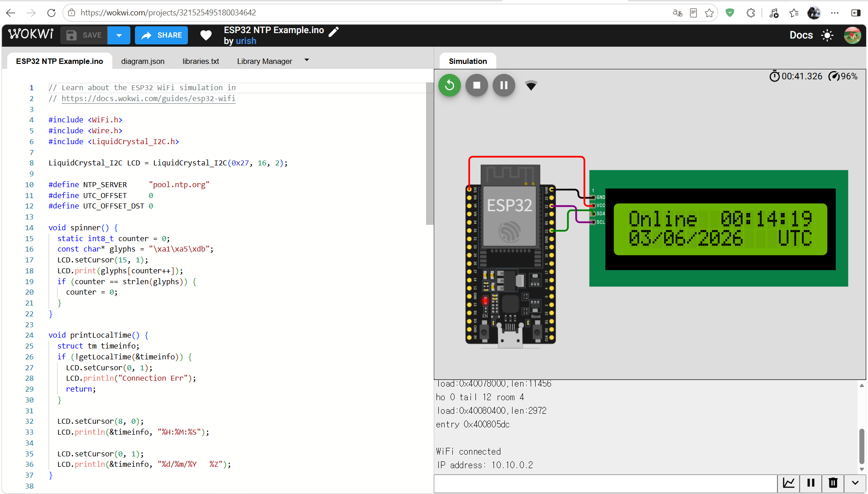
Task: Toggle light/dark theme sun icon
Action: click(827, 35)
